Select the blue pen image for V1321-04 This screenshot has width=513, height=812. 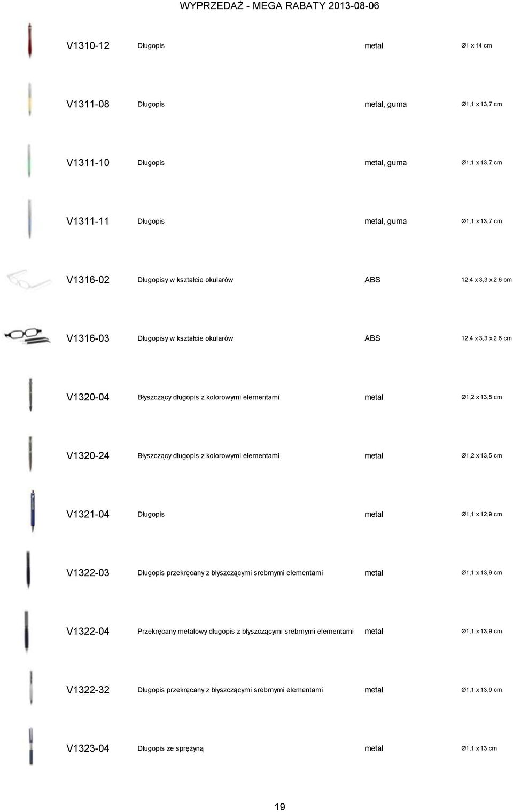tap(33, 511)
